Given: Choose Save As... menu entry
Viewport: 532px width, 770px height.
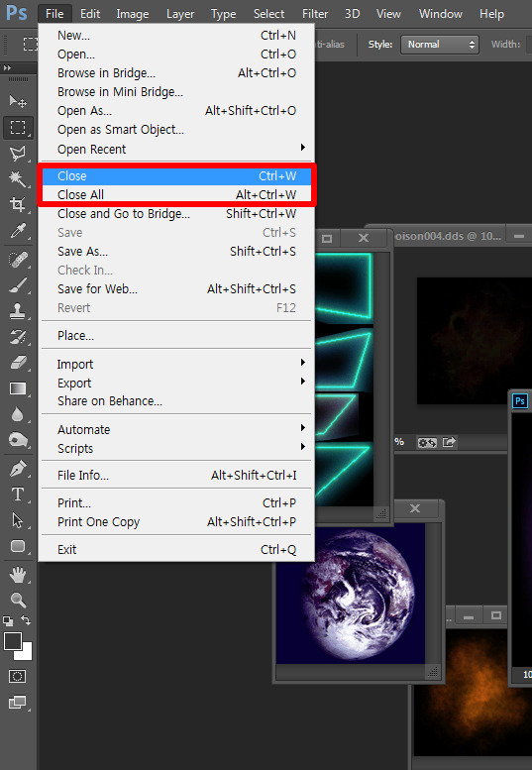Looking at the screenshot, I should click(176, 252).
